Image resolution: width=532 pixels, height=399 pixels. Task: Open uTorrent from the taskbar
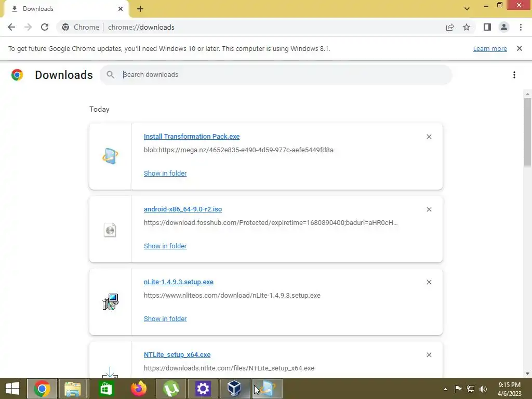pos(171,389)
